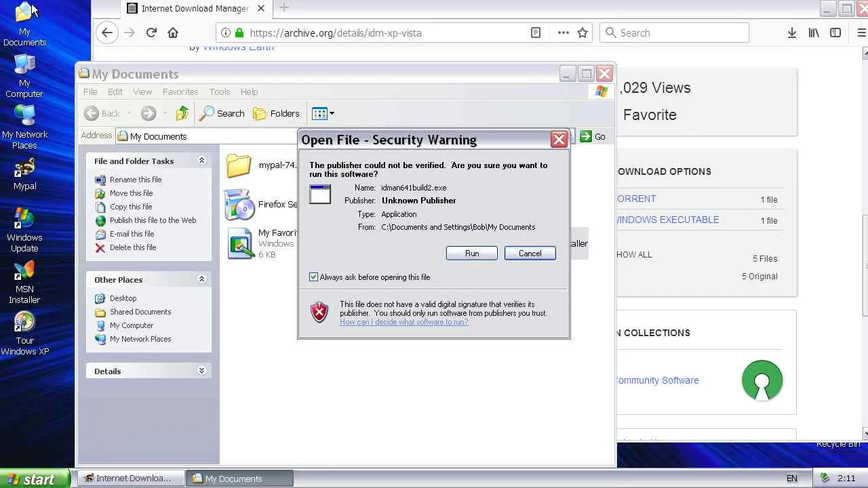
Task: Select the My Favorites file icon
Action: click(241, 243)
